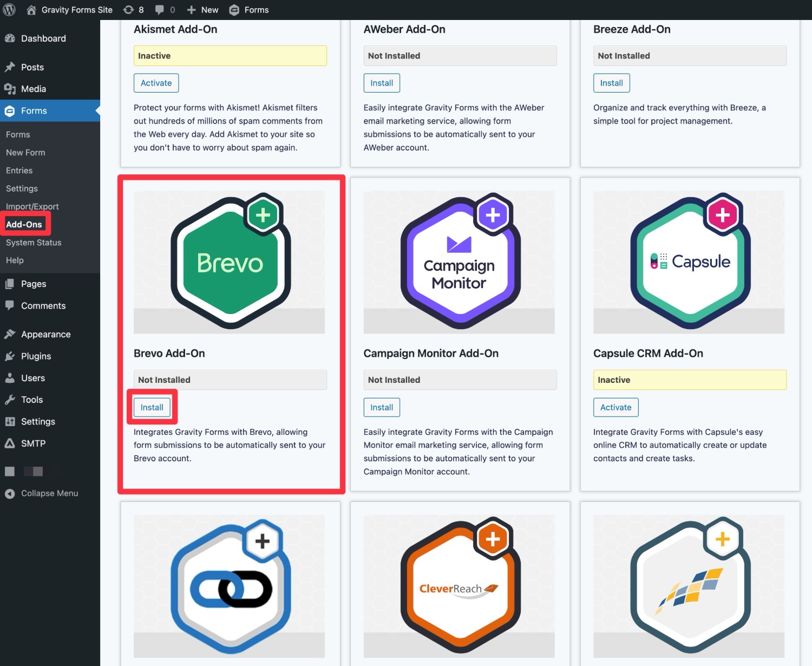
Task: Open Users in the sidebar
Action: 33,378
